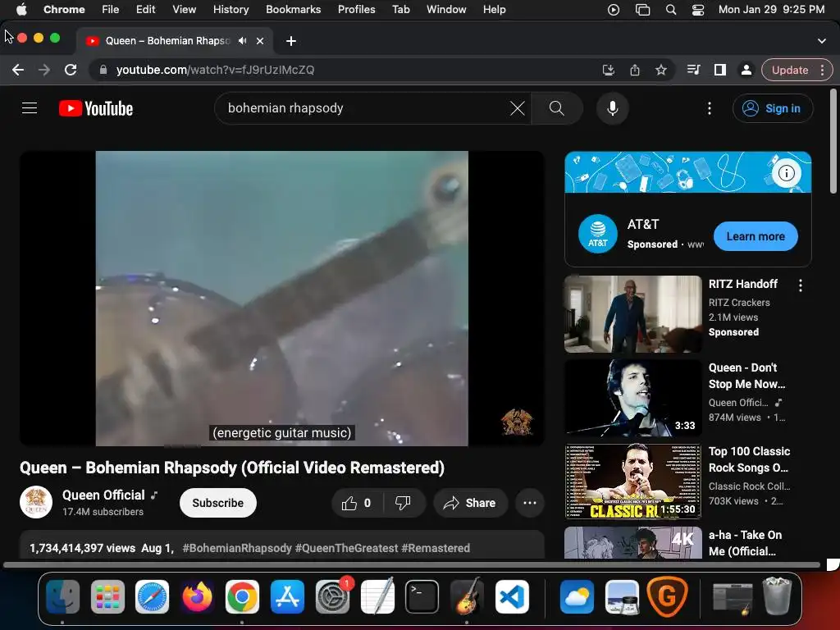Viewport: 840px width, 630px height.
Task: Open the Window menu
Action: [446, 10]
